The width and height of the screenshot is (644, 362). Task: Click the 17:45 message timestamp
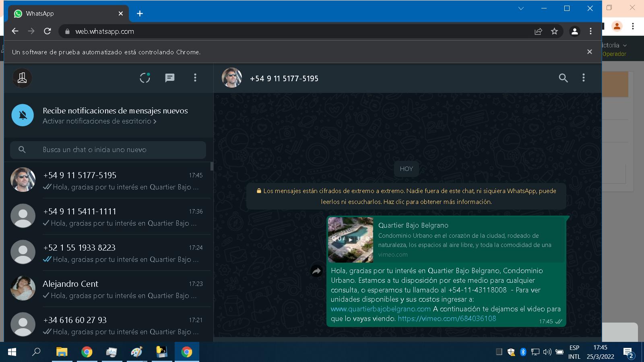tap(546, 321)
